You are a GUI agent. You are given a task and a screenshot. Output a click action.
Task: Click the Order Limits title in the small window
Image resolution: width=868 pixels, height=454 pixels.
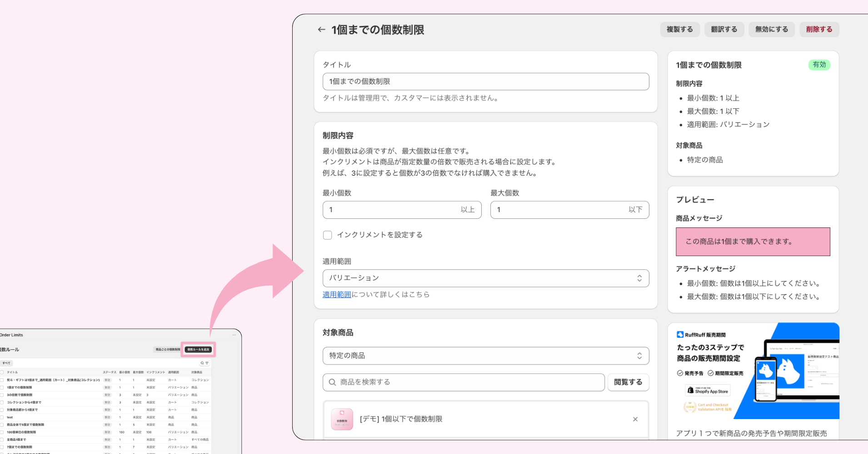pos(11,335)
